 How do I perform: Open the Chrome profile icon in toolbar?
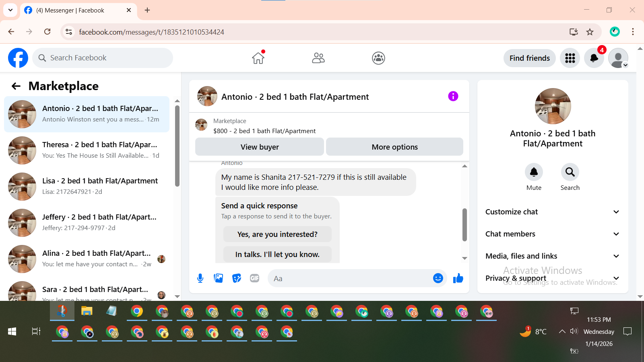[x=615, y=32]
